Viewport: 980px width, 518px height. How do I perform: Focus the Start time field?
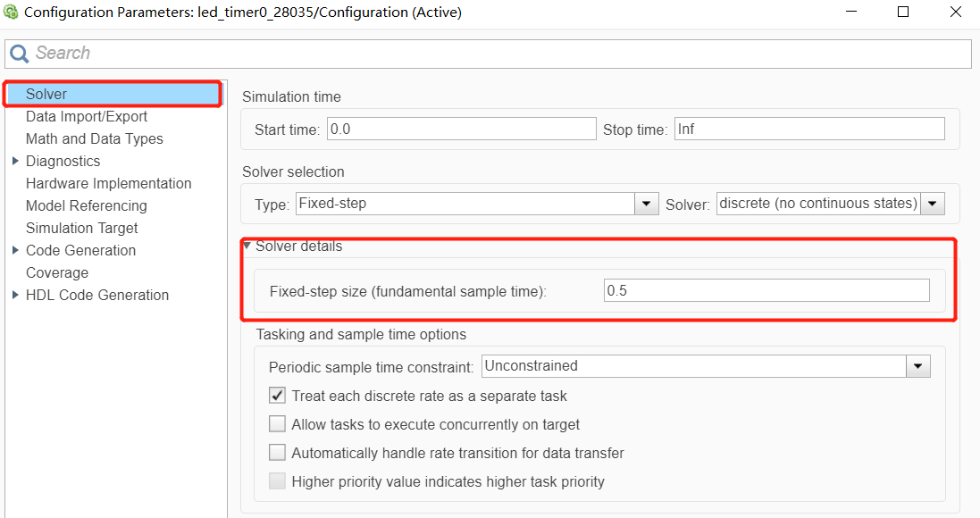[x=461, y=129]
